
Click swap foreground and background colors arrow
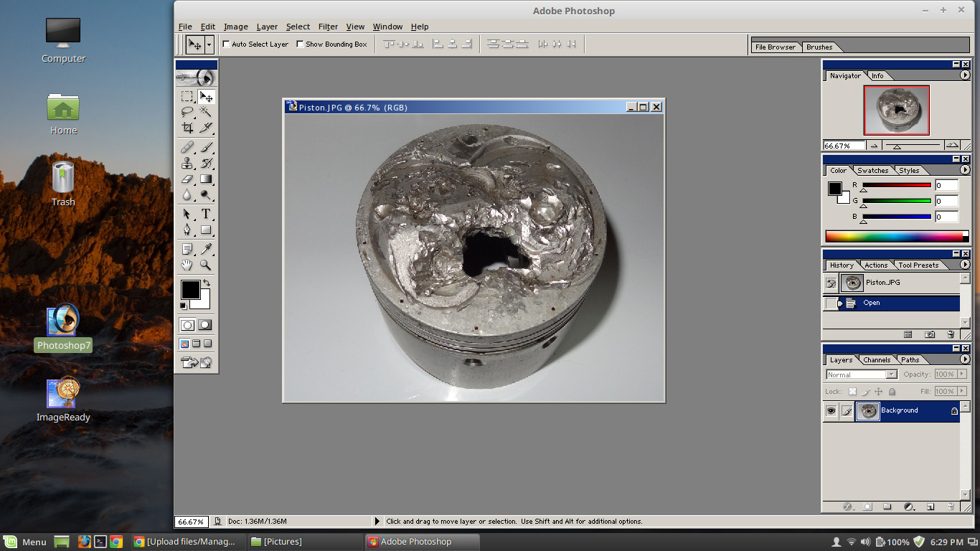click(207, 283)
